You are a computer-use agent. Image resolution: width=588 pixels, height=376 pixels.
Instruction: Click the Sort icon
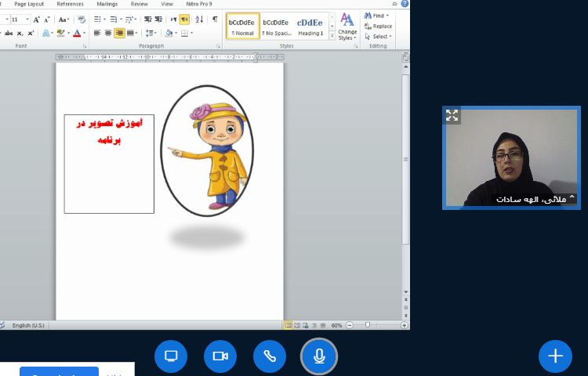pos(199,20)
